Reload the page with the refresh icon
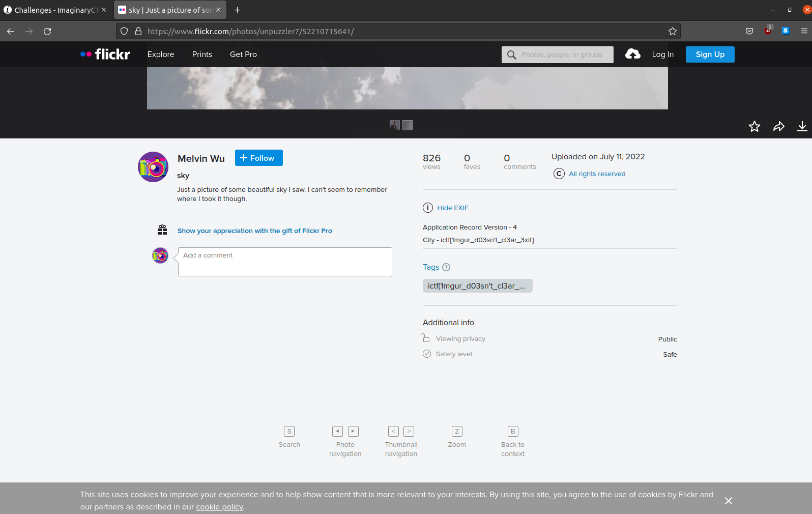 47,32
